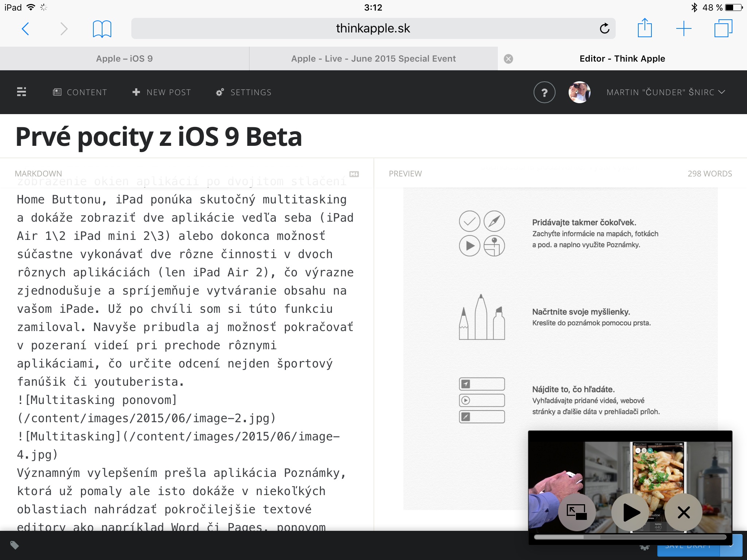
Task: Edit the post title Prvé pocity z iOS 9 Beta
Action: tap(159, 137)
